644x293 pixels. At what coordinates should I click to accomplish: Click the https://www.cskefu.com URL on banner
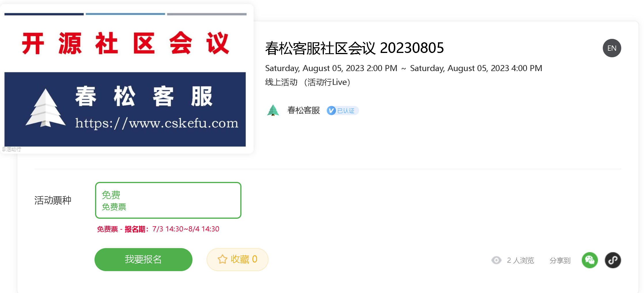coord(157,123)
